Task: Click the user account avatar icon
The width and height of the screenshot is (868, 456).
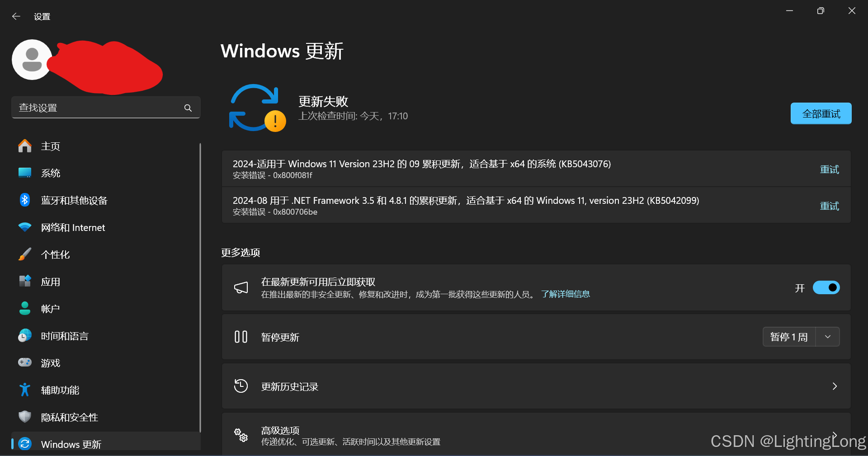Action: pos(32,60)
